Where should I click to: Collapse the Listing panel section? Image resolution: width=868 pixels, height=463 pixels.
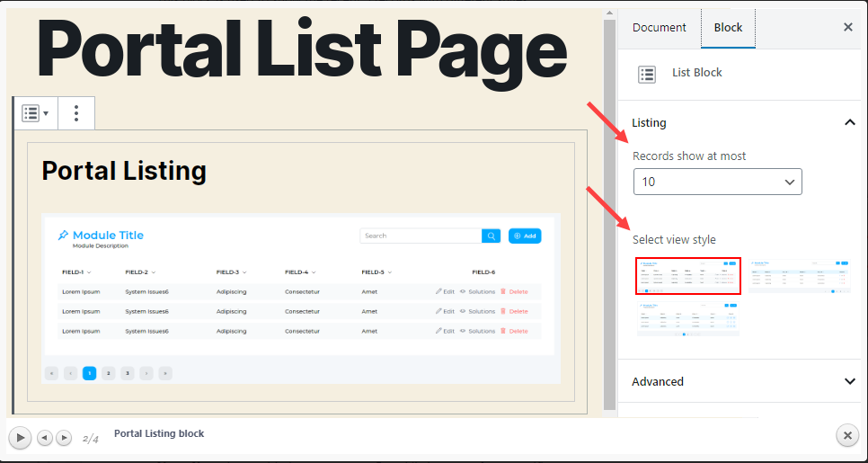point(849,122)
